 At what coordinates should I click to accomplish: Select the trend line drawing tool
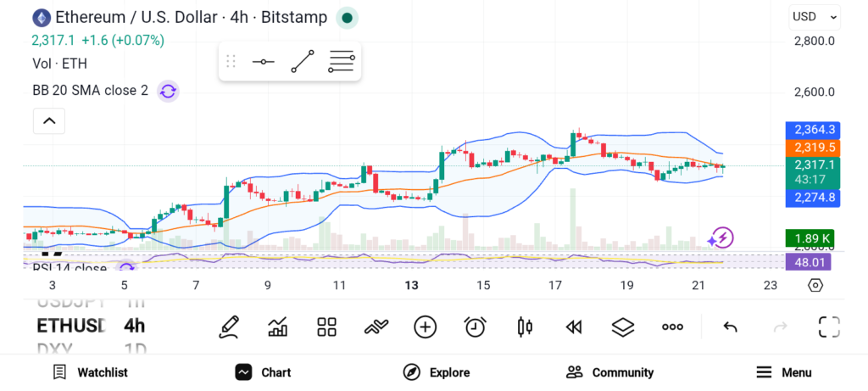302,62
